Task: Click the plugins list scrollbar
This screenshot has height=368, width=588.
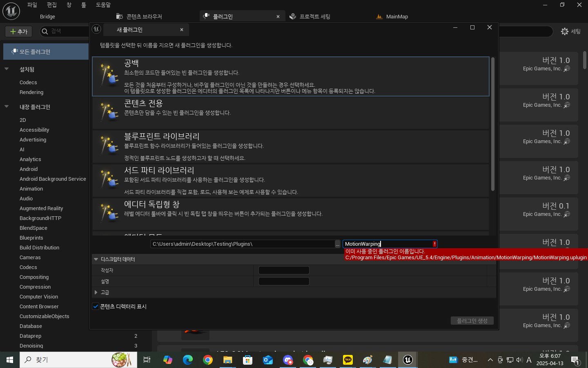Action: (x=585, y=60)
